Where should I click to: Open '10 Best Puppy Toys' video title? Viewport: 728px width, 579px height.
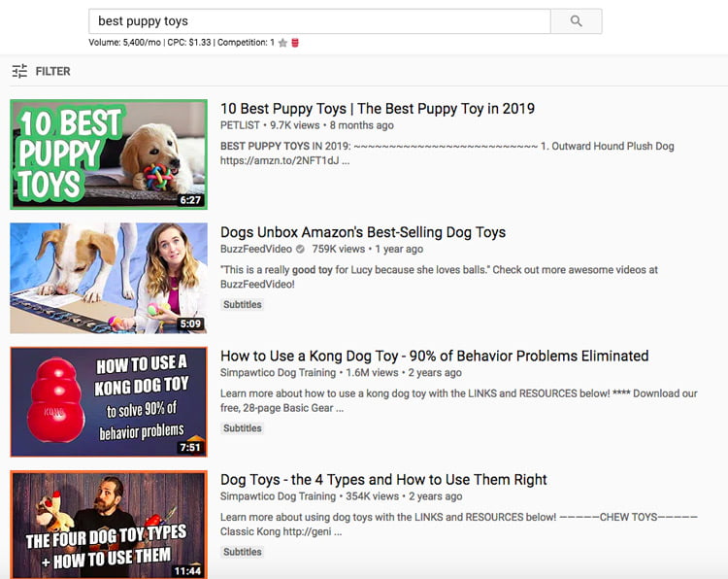tap(378, 109)
